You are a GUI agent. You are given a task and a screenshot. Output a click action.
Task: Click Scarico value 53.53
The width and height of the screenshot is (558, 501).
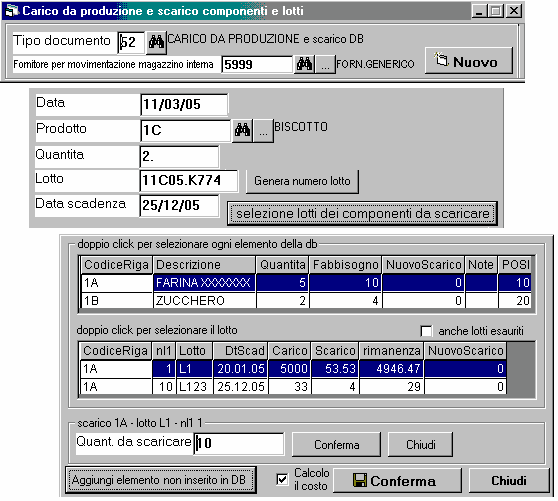[x=335, y=369]
